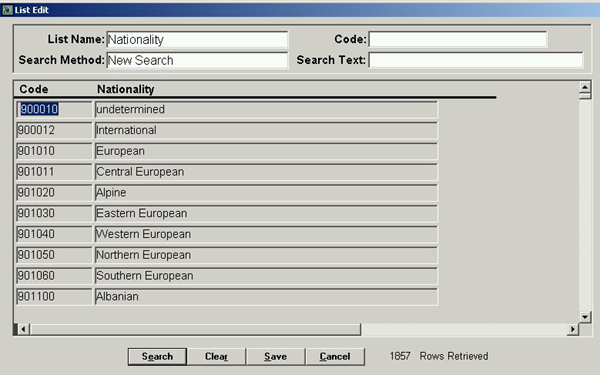This screenshot has width=600, height=375.
Task: Click the Nationality column header
Action: click(126, 89)
